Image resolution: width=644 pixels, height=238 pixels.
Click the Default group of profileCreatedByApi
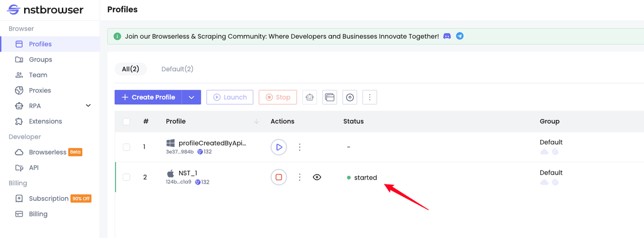(551, 142)
